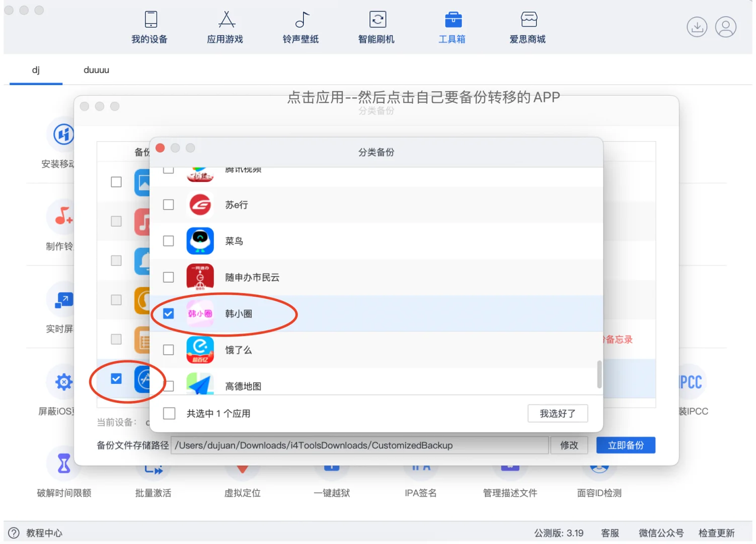Open the 爱思商城 store
The image size is (756, 544).
tap(527, 28)
